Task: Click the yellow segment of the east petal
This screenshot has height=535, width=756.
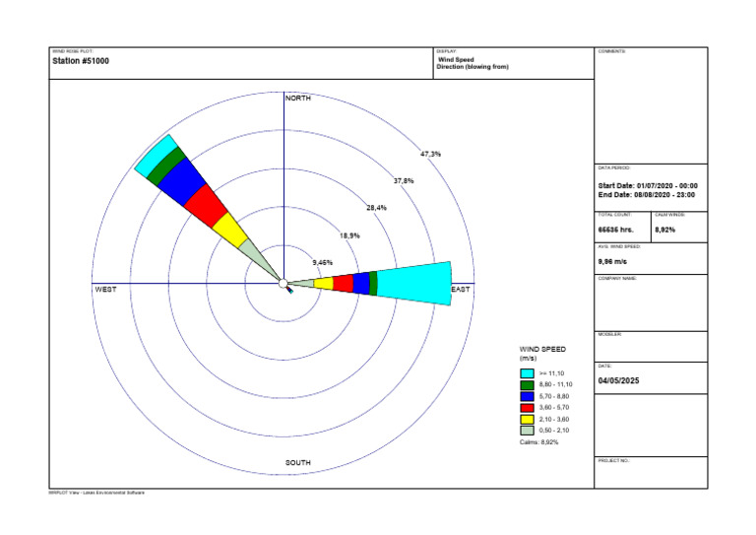Action: (324, 284)
